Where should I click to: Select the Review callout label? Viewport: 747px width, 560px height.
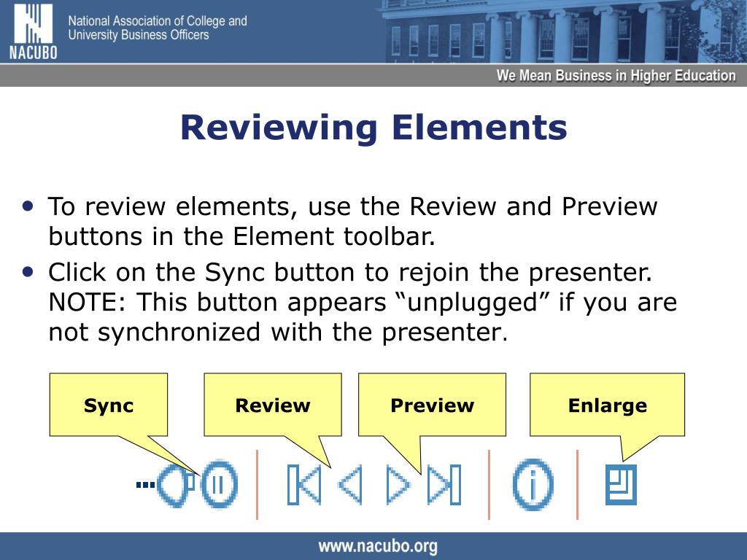click(x=273, y=405)
